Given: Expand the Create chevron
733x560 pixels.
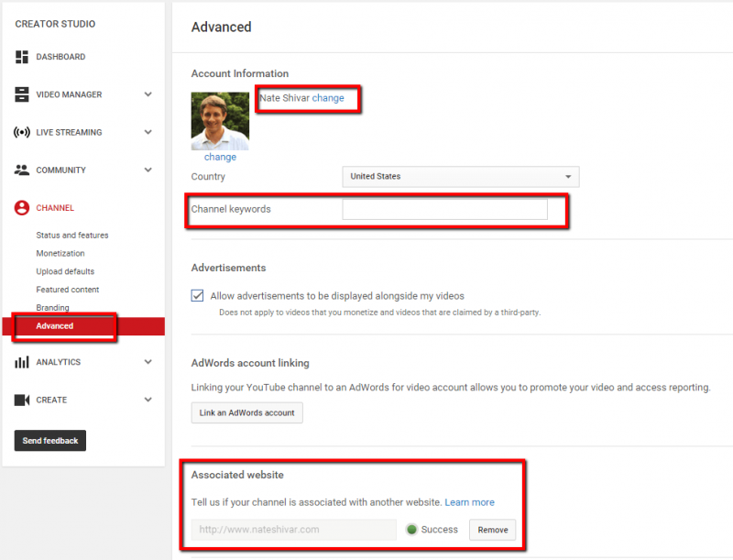Looking at the screenshot, I should point(148,400).
